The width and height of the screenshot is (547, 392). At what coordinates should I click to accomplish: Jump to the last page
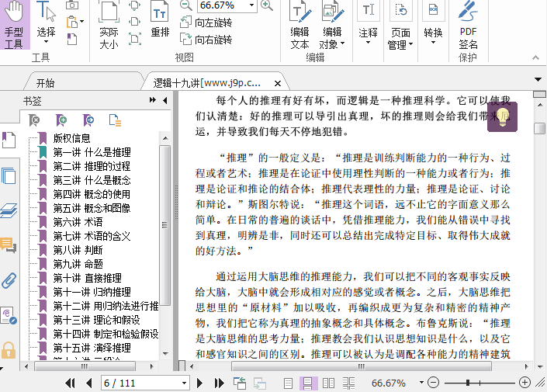[219, 383]
